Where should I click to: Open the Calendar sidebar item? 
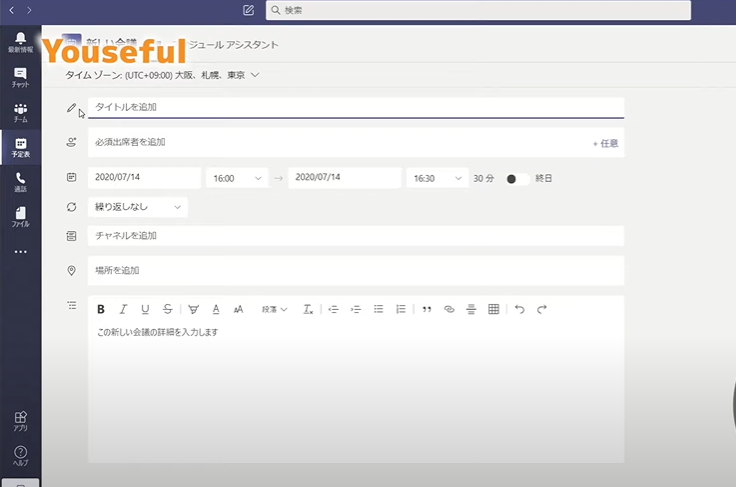point(20,147)
